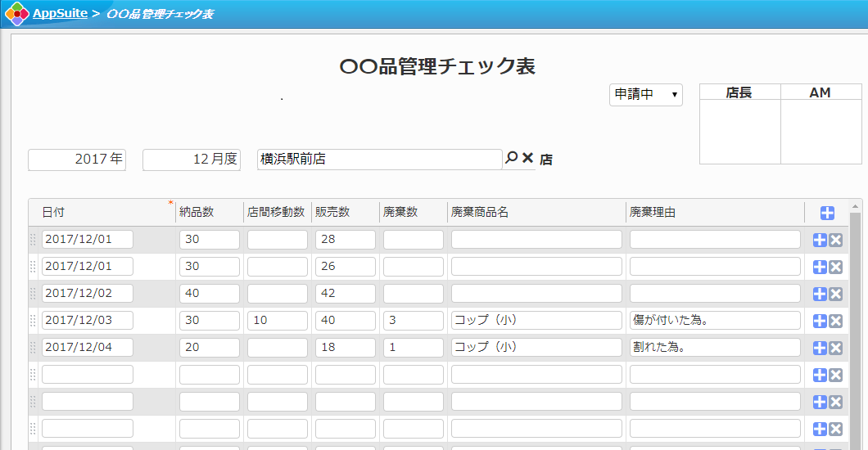Click the 店長 approval stamp box
This screenshot has width=868, height=450.
tap(739, 131)
